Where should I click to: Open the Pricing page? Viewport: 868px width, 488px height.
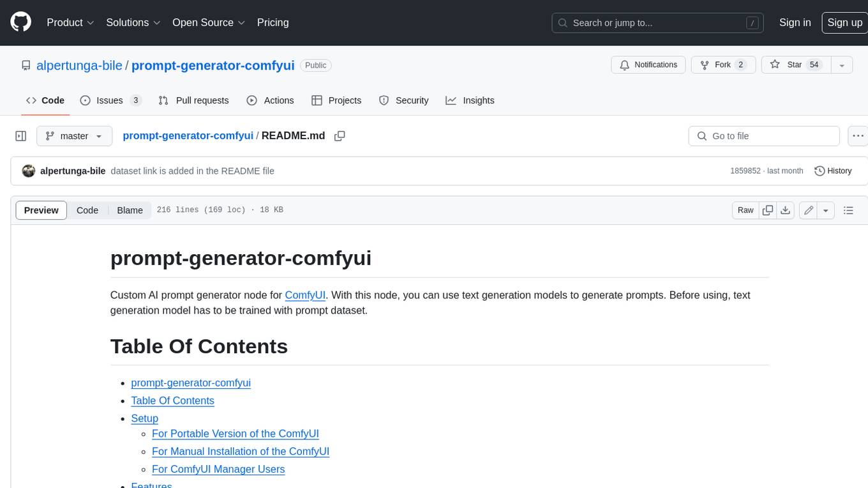[x=273, y=22]
